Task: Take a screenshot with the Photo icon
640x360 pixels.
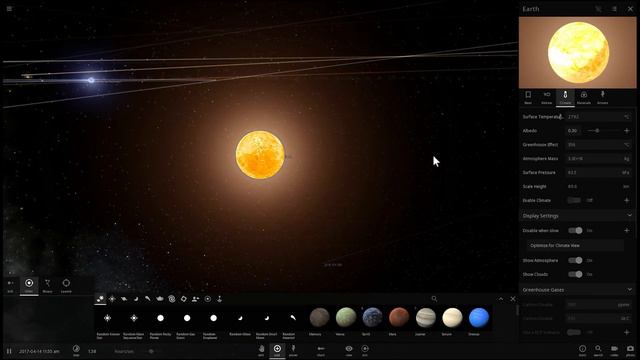Action: [630, 350]
